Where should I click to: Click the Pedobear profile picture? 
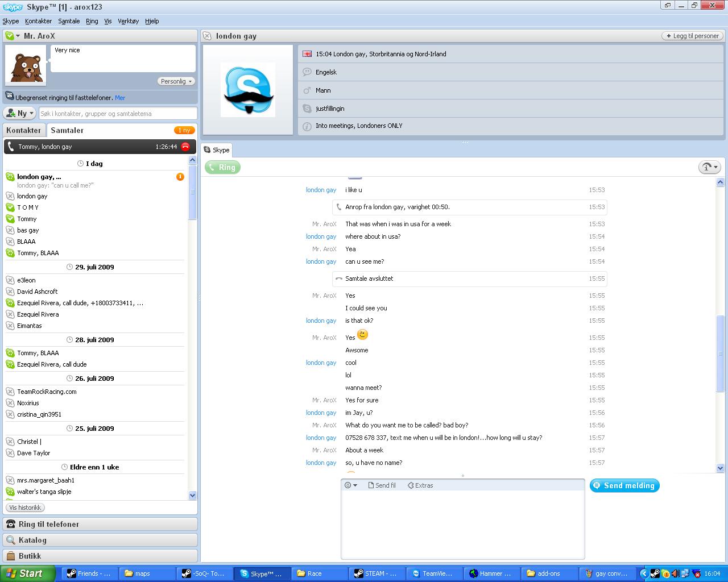pyautogui.click(x=26, y=65)
